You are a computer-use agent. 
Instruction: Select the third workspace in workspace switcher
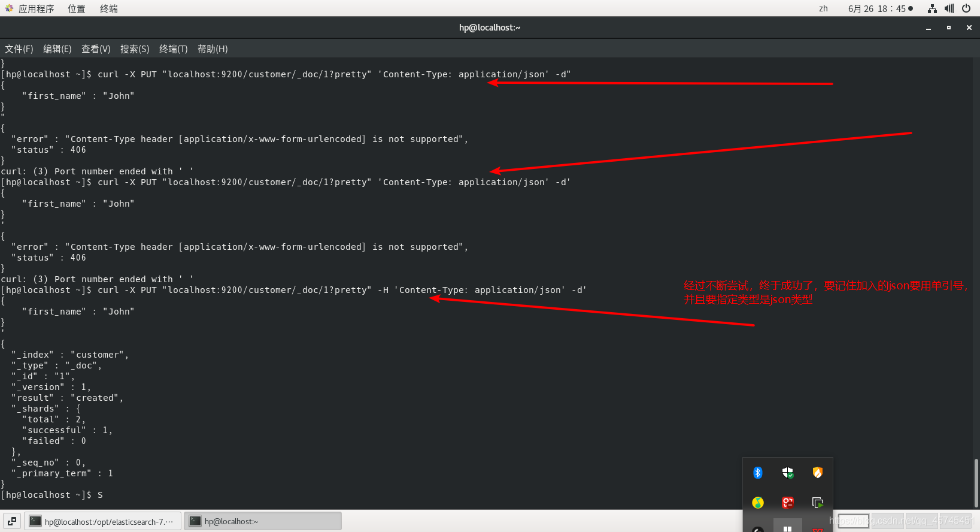click(921, 521)
